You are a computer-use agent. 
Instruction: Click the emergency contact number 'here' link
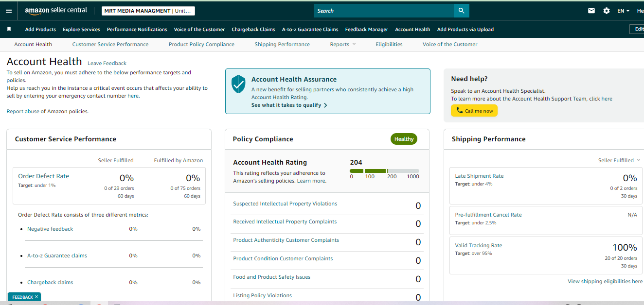133,96
